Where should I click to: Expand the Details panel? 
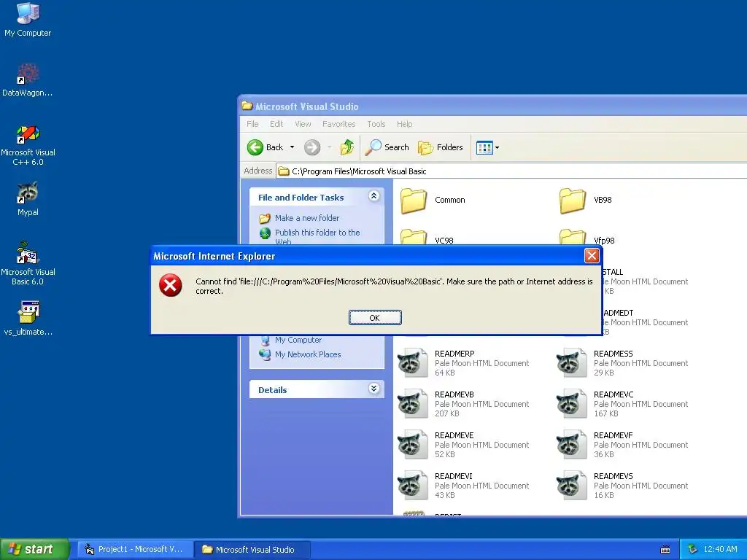tap(374, 389)
